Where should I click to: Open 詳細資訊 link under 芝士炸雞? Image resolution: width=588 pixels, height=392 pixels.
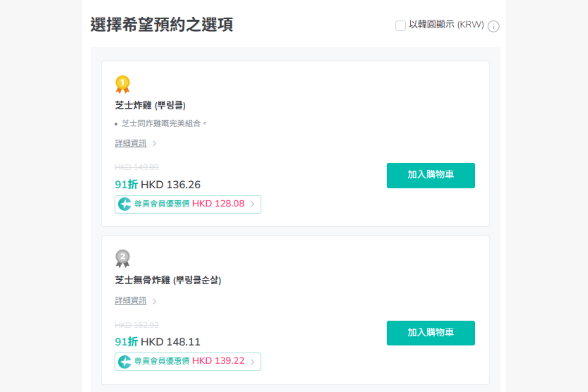tap(130, 144)
